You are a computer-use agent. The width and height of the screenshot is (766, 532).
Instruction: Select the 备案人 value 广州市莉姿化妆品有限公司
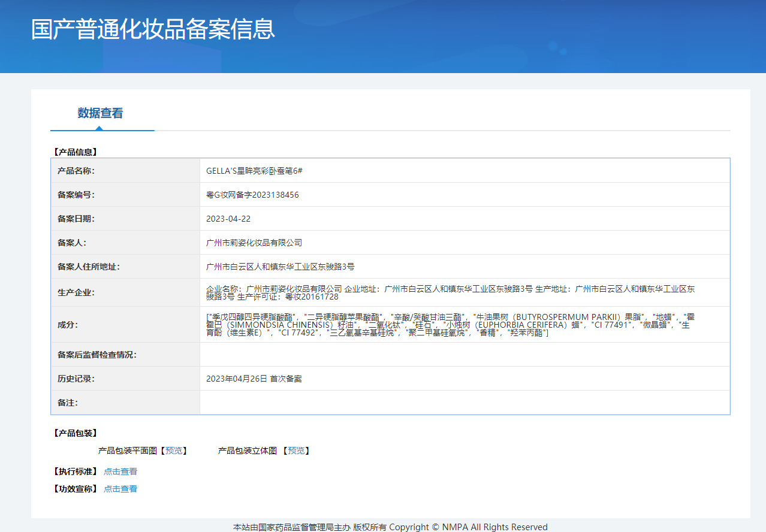coord(254,243)
